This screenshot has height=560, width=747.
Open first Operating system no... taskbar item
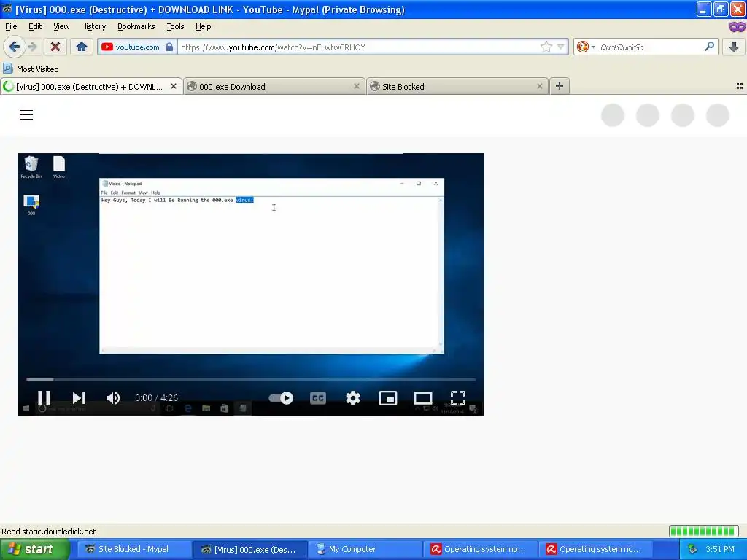pyautogui.click(x=480, y=549)
